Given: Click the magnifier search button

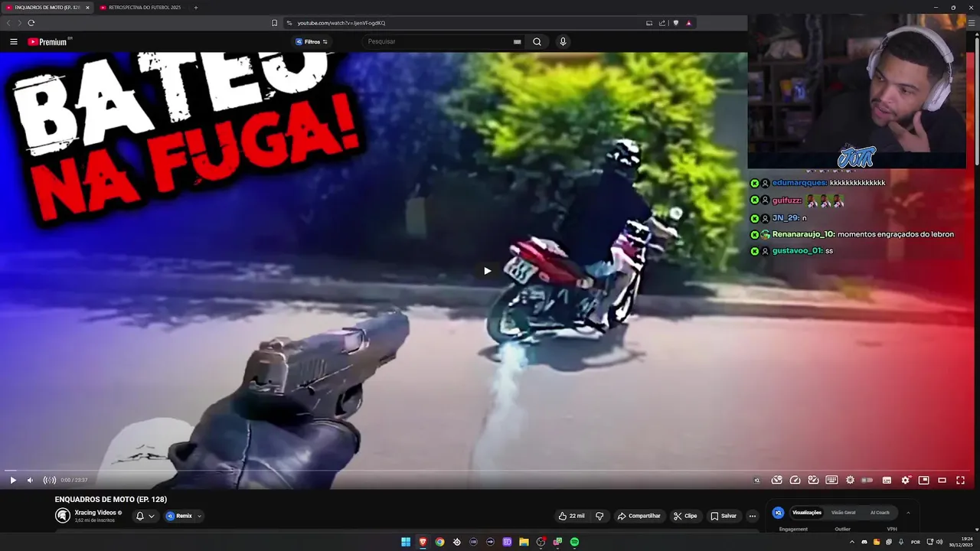Looking at the screenshot, I should click(x=537, y=42).
